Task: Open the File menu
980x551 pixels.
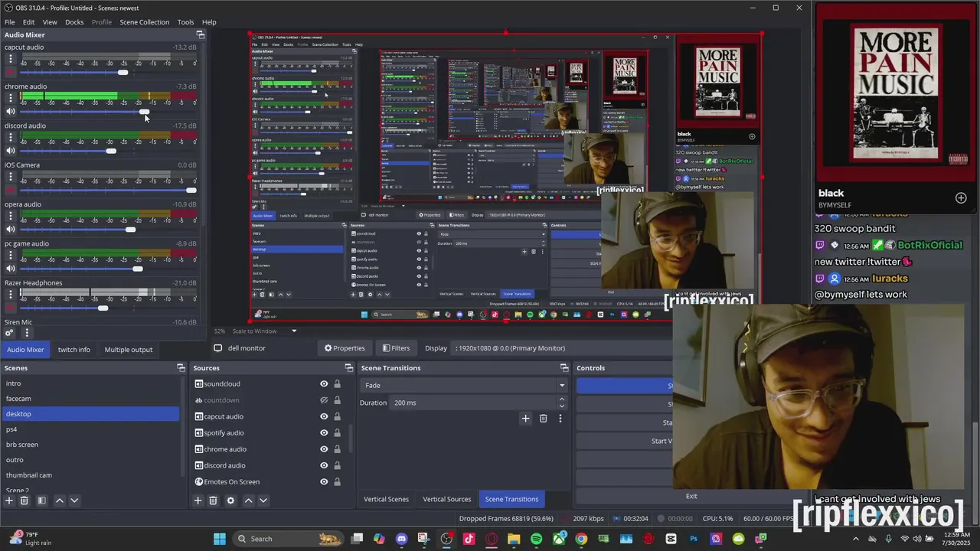Action: [10, 22]
